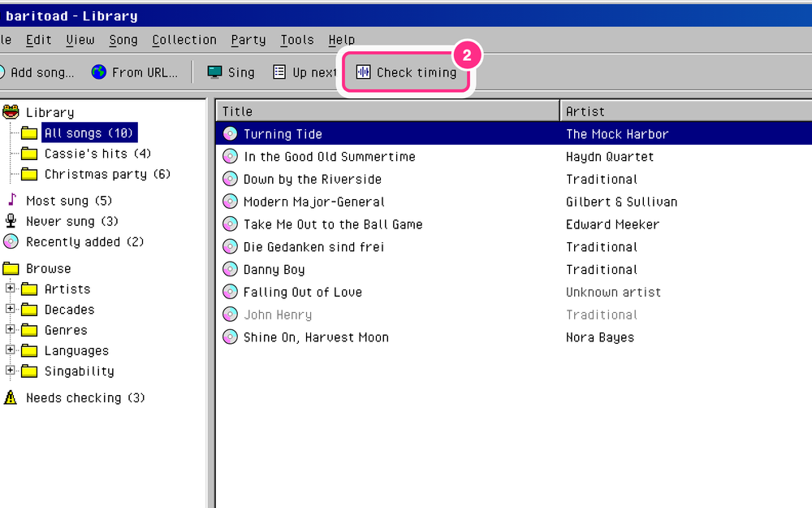Click disc icon beside Danny Boy
The height and width of the screenshot is (508, 812).
pyautogui.click(x=230, y=269)
